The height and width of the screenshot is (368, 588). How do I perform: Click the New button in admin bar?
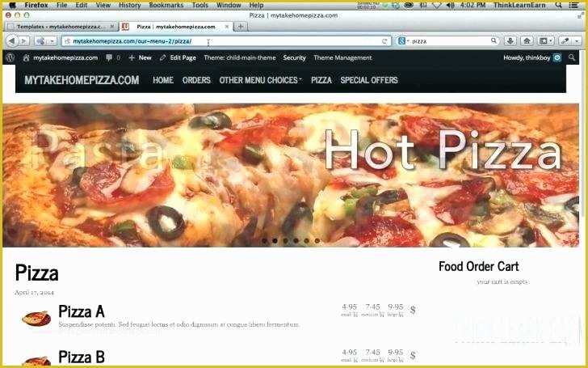[x=140, y=58]
